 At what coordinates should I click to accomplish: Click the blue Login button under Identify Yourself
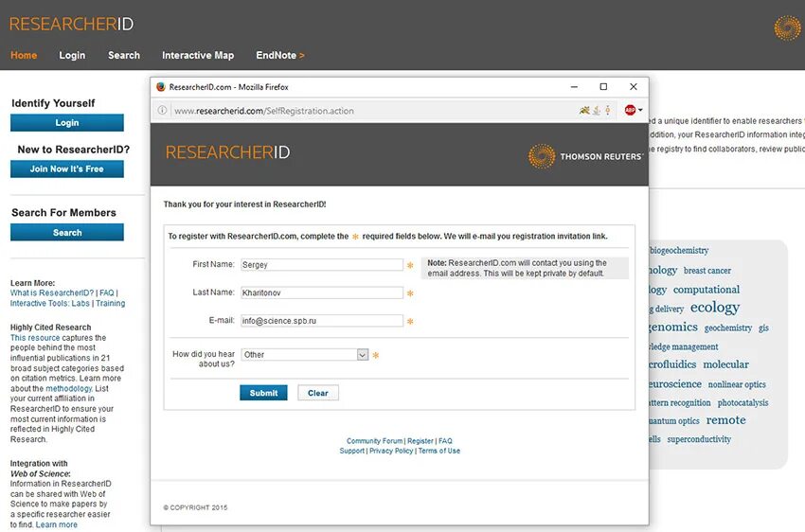pyautogui.click(x=66, y=123)
